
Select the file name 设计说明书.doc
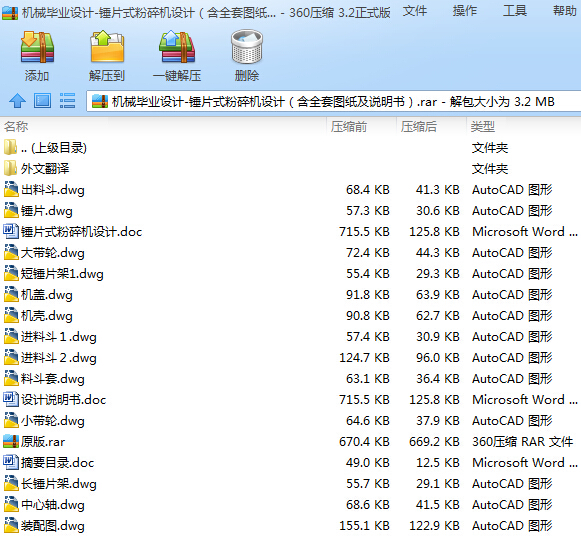pos(63,400)
